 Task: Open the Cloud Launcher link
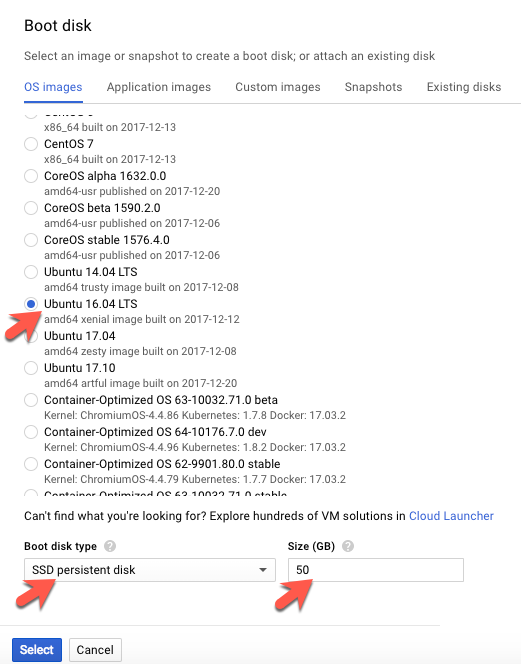pyautogui.click(x=451, y=516)
